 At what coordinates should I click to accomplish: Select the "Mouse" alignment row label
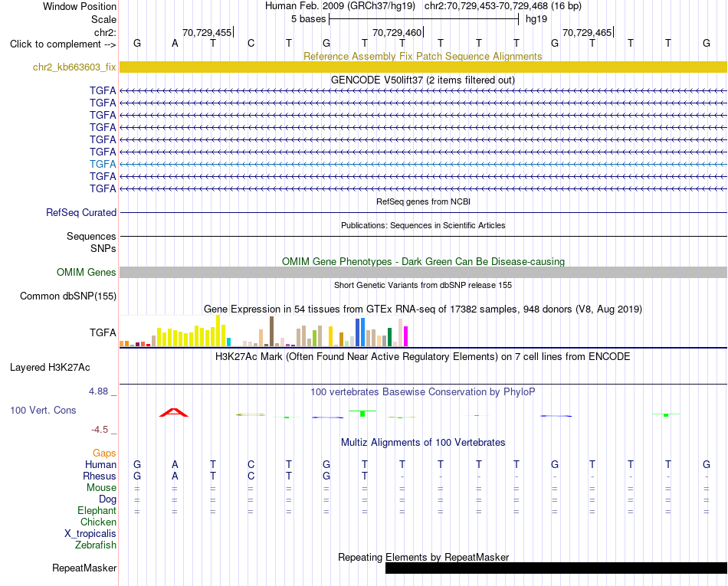point(101,488)
